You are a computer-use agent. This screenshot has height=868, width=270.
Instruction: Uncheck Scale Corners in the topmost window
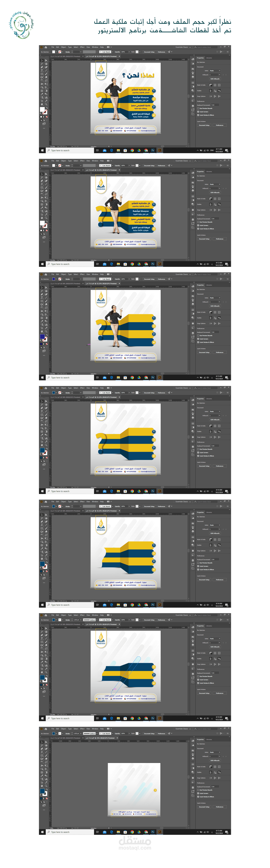coord(198,112)
